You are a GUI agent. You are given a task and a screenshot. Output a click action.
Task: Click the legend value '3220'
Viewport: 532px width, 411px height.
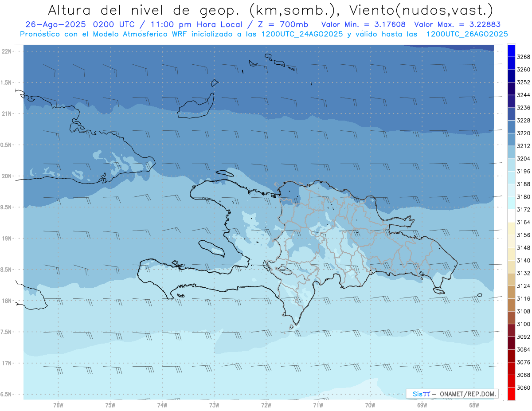[x=524, y=133]
